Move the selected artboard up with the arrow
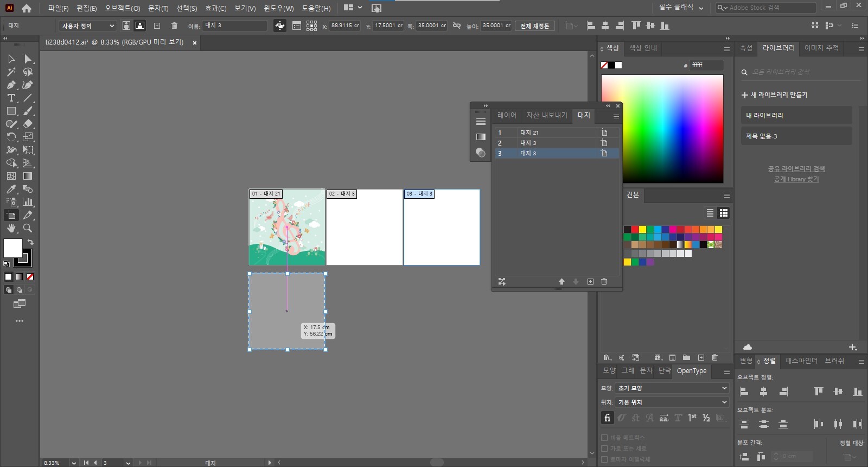The width and height of the screenshot is (868, 467). pos(561,281)
